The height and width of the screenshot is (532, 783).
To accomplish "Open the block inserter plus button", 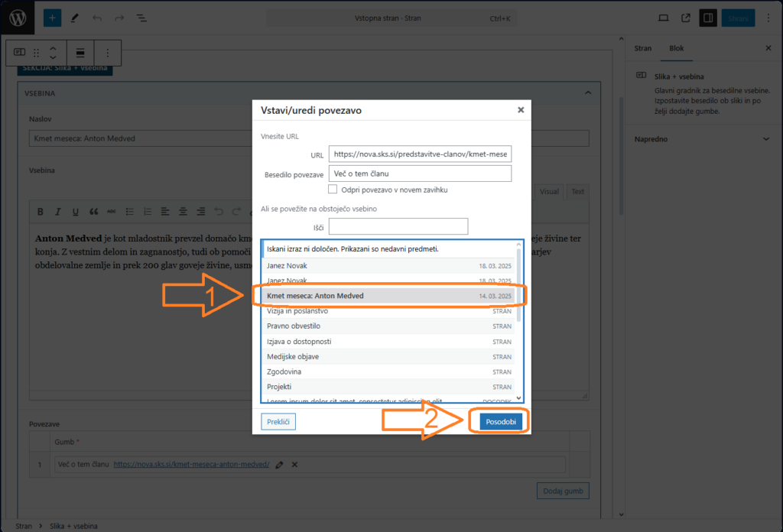I will point(52,18).
